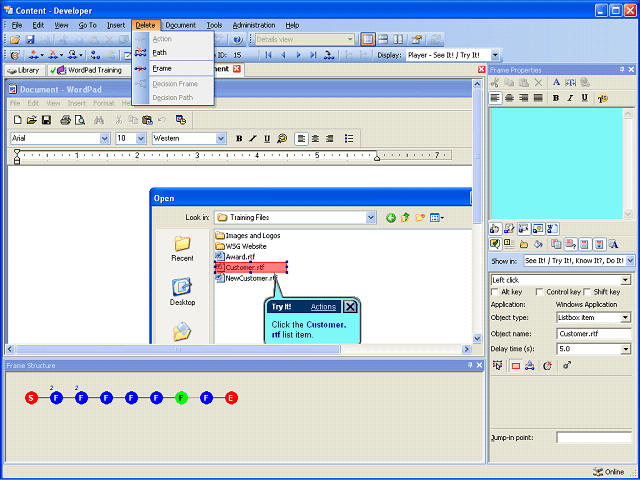This screenshot has height=480, width=640.
Task: Click the recapture action area cursor icon
Action: point(497,365)
